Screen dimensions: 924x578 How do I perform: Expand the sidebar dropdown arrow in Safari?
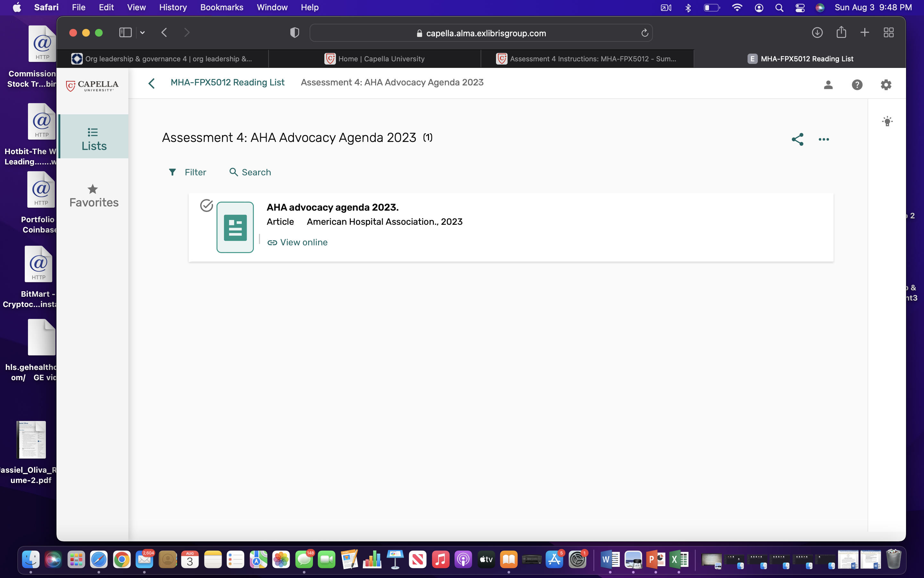click(142, 33)
